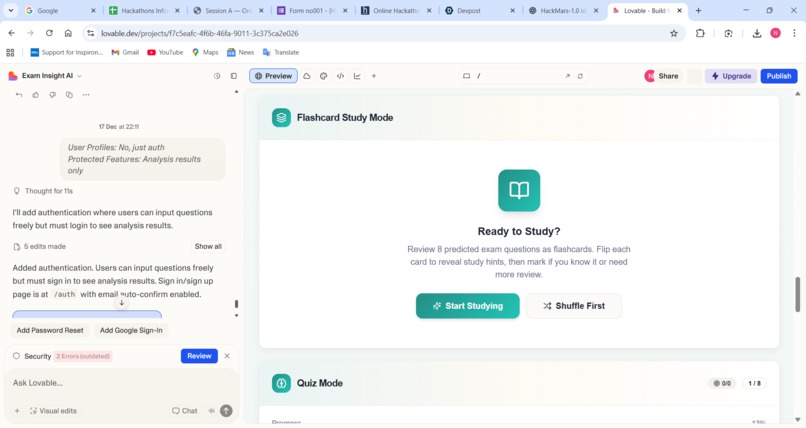Switch to the Hackathons Info tab
Viewport: 806px width, 428px height.
point(144,10)
